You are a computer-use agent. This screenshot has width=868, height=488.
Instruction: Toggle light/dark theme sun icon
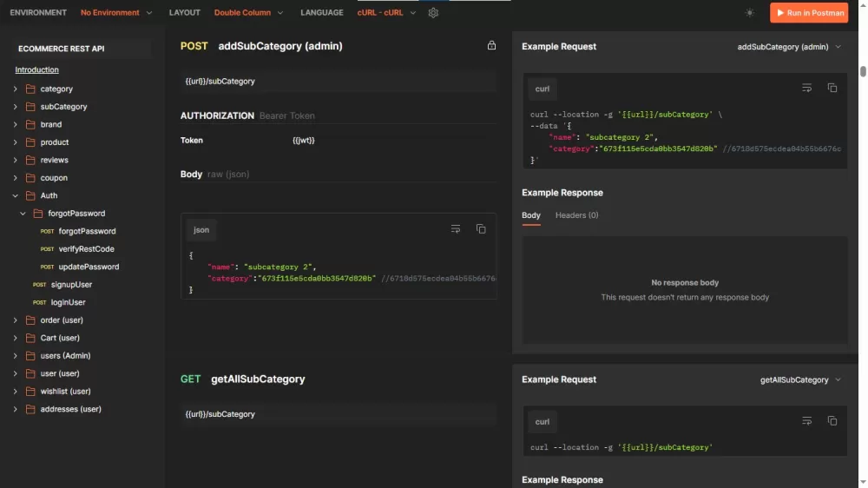[750, 13]
